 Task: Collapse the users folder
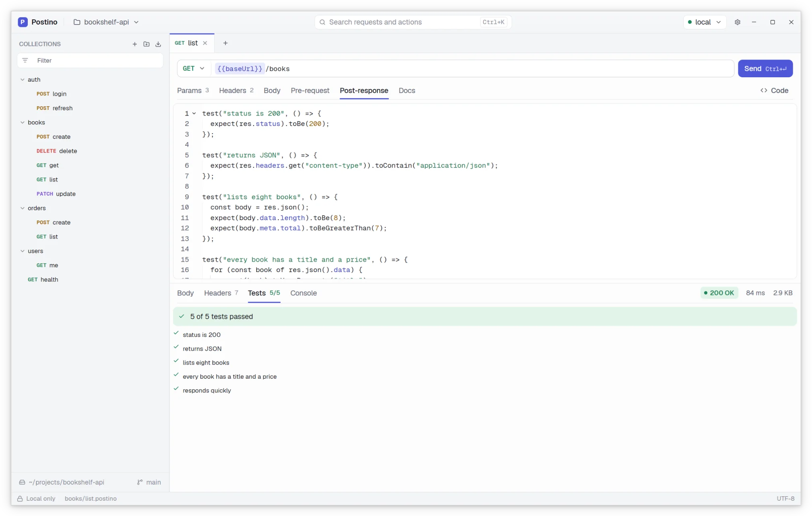pyautogui.click(x=23, y=251)
